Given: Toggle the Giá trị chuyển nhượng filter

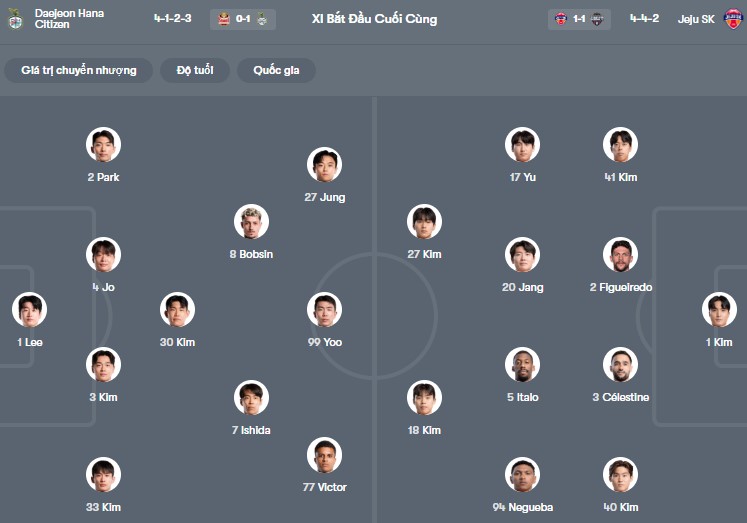Looking at the screenshot, I should click(x=78, y=70).
